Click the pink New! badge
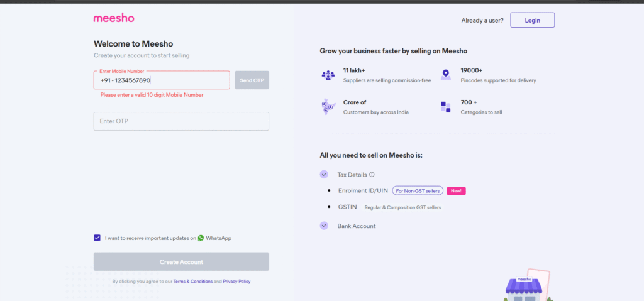The image size is (644, 301). (456, 190)
